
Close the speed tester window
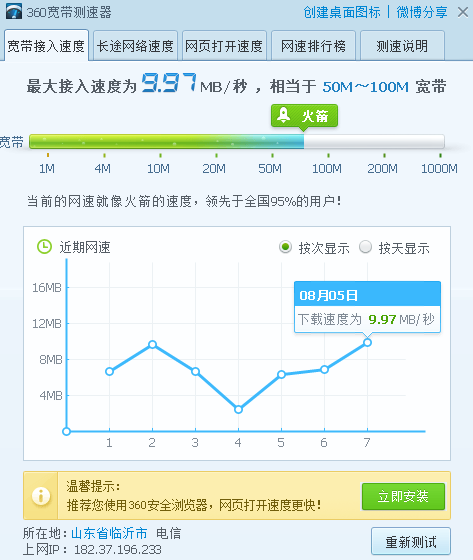(x=463, y=12)
